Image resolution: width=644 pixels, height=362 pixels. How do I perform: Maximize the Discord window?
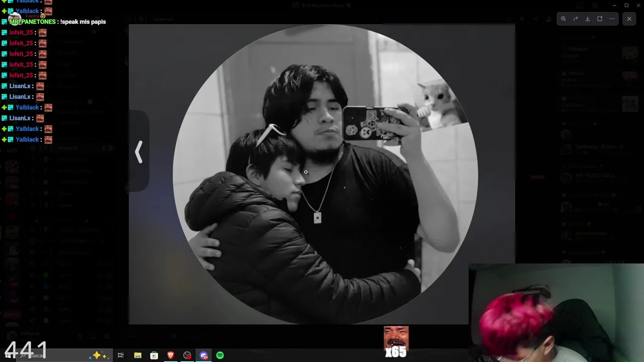click(626, 5)
